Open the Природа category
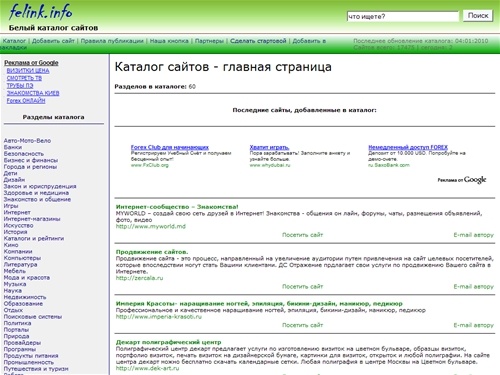This screenshot has height=375, width=500. tap(16, 336)
